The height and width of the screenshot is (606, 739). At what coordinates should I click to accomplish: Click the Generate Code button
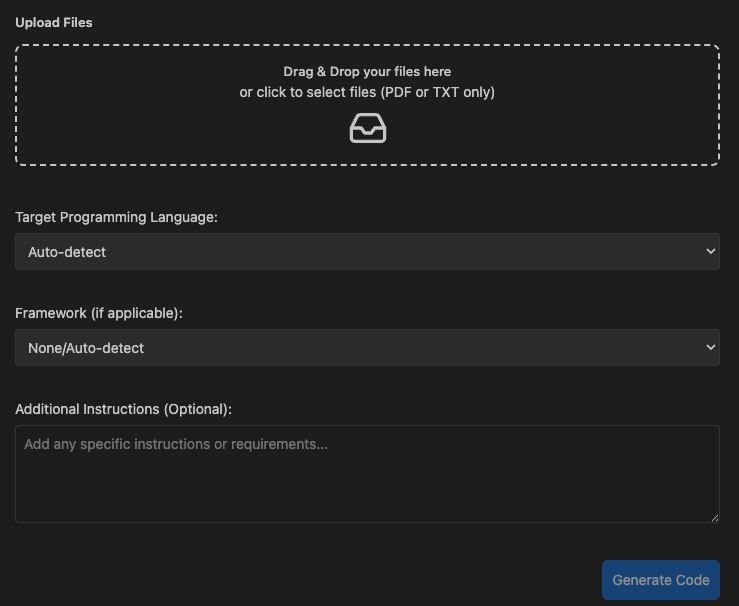(661, 580)
